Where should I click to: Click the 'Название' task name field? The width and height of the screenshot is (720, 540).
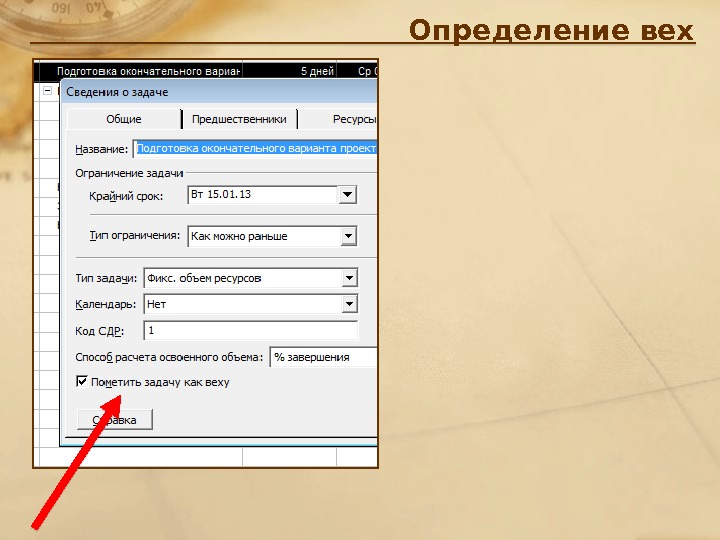tap(255, 149)
